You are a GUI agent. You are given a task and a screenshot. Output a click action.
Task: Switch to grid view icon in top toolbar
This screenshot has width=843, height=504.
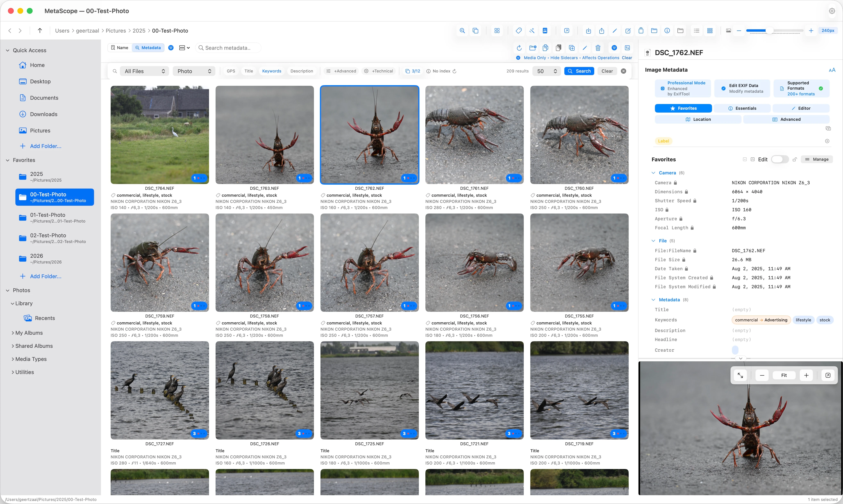[710, 31]
